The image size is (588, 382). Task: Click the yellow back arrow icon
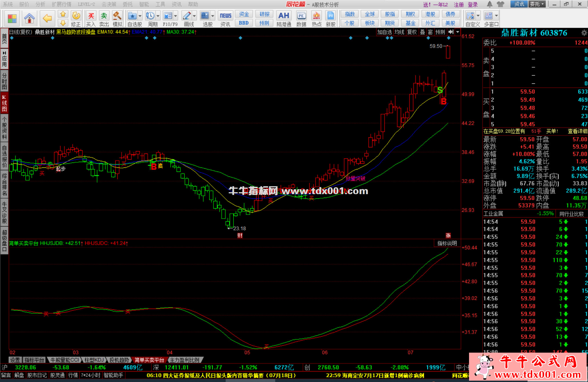(47, 18)
